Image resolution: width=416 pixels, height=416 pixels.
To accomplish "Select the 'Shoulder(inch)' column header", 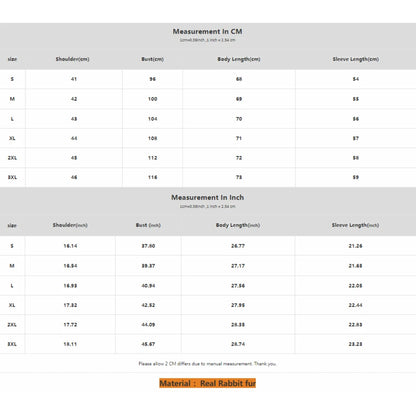I will click(70, 225).
